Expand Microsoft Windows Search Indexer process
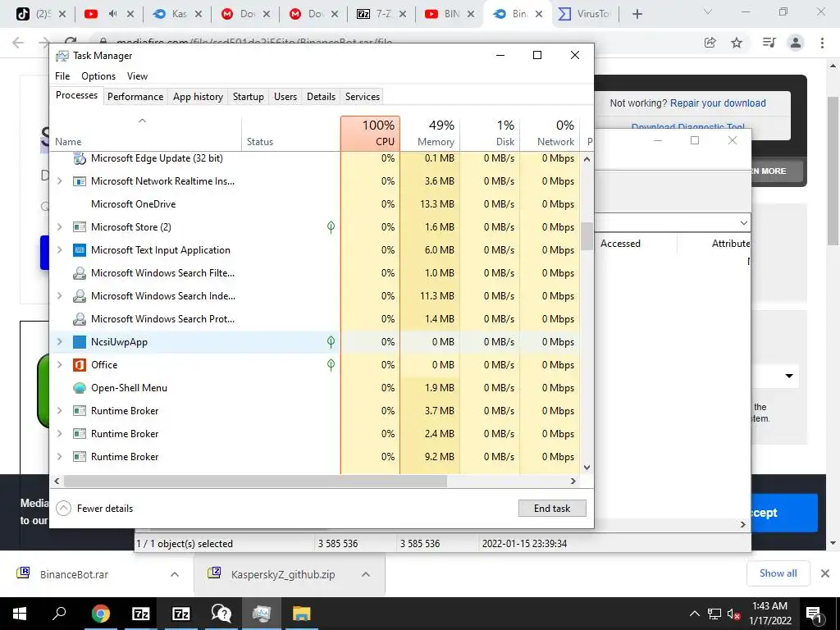840x630 pixels. coord(59,296)
